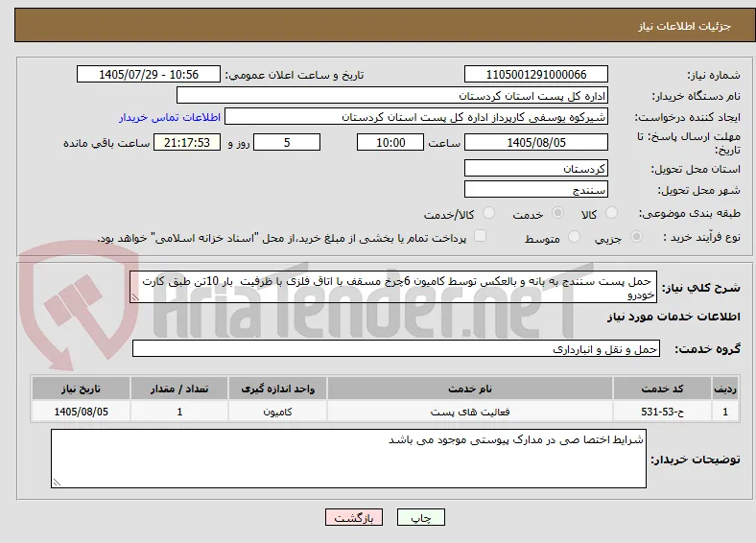The image size is (756, 543).
Task: Click the resize handle of the buyer notes textarea
Action: [x=57, y=483]
